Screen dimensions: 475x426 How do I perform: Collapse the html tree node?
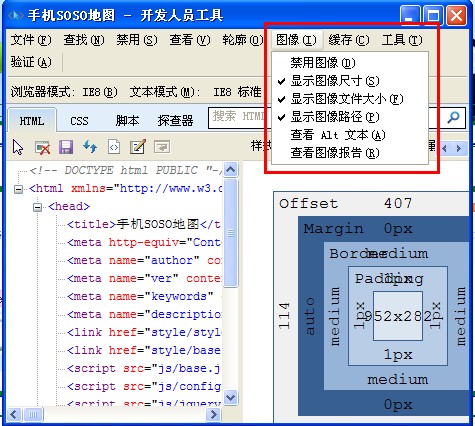click(x=19, y=189)
